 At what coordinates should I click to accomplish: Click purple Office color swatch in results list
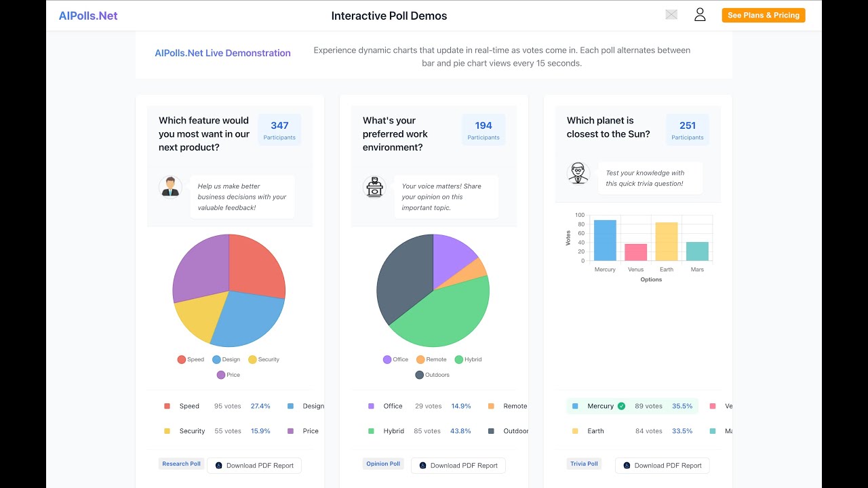(371, 406)
